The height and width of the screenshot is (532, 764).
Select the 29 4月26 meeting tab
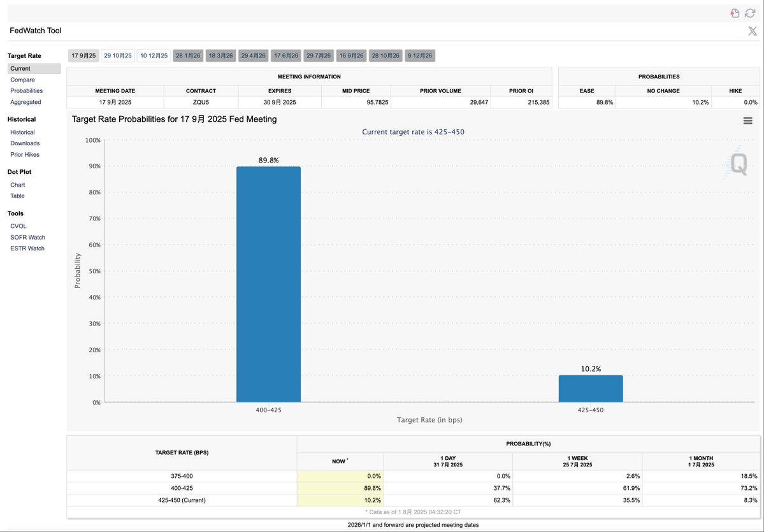pyautogui.click(x=254, y=55)
